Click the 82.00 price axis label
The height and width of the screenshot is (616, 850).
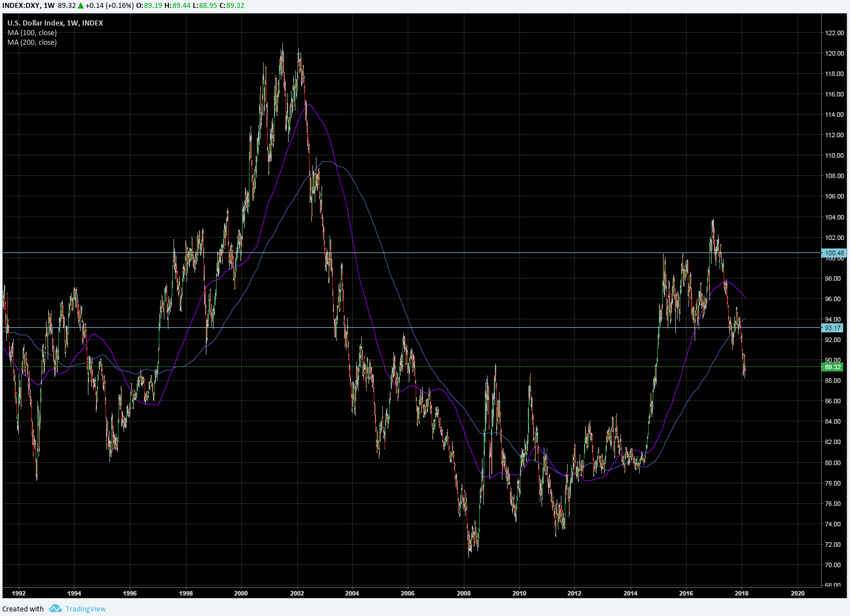point(833,442)
